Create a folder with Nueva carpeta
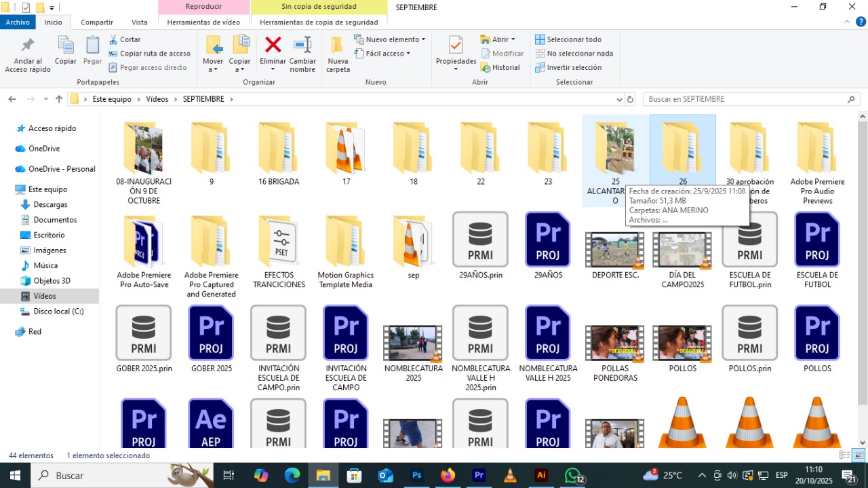Screen dimensions: 868x488 338,54
